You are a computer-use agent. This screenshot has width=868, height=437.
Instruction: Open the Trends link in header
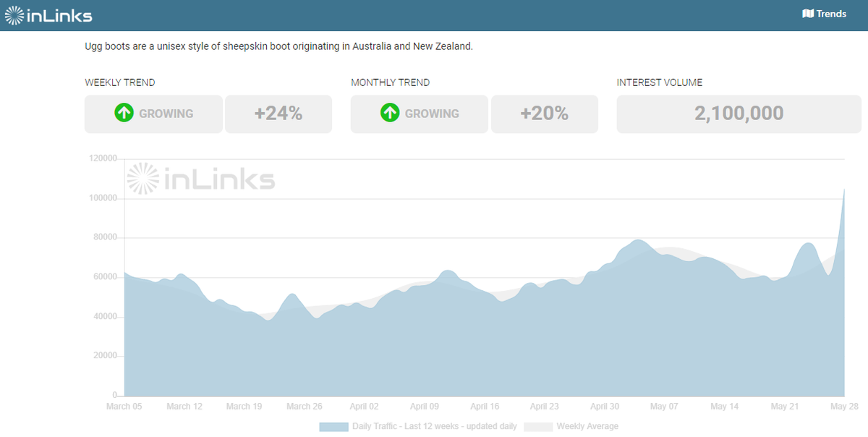click(x=825, y=14)
